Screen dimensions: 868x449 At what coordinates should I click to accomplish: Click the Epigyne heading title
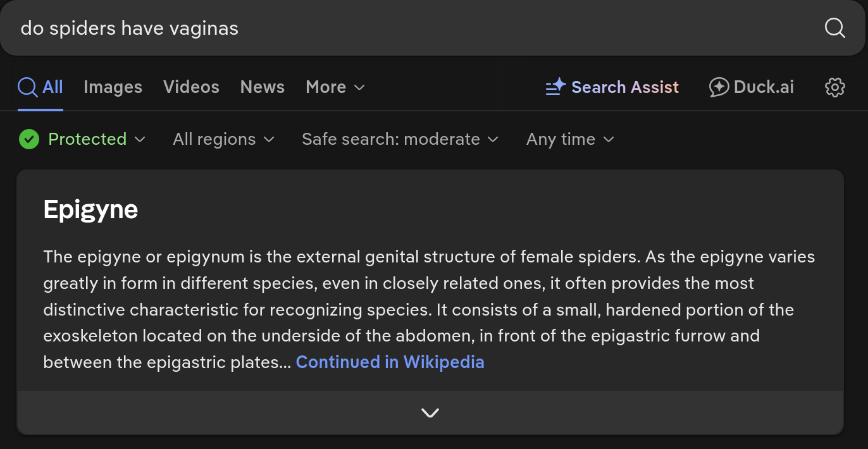click(x=90, y=209)
